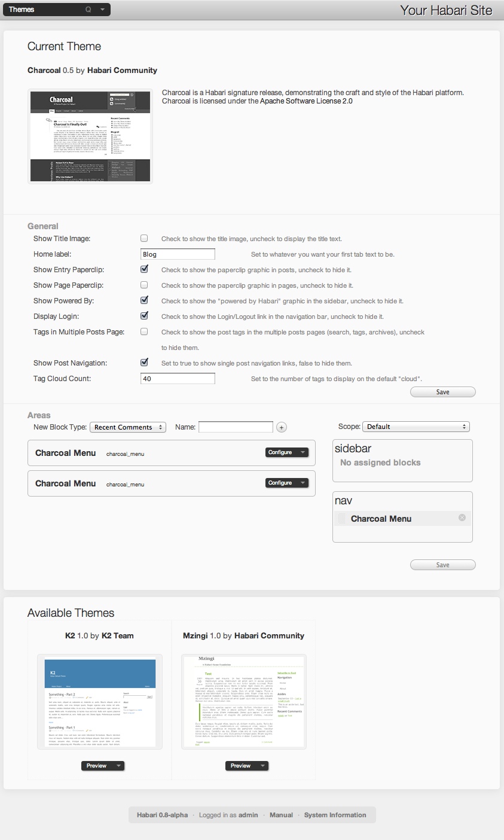Click the plus icon to add block
Image resolution: width=504 pixels, height=840 pixels.
point(282,427)
